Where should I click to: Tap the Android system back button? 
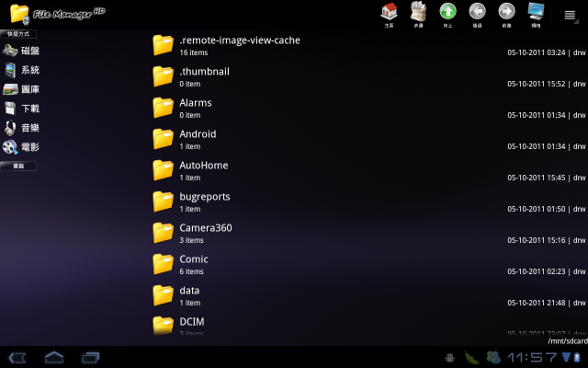tap(17, 358)
